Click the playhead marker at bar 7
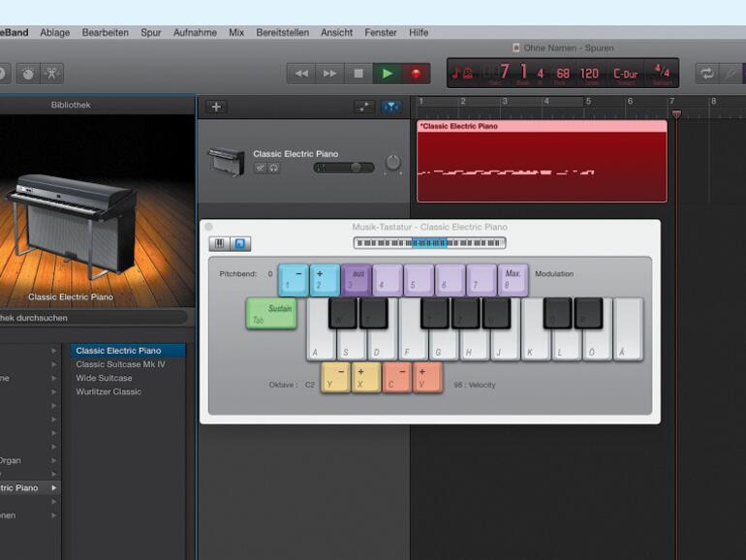 pyautogui.click(x=676, y=113)
